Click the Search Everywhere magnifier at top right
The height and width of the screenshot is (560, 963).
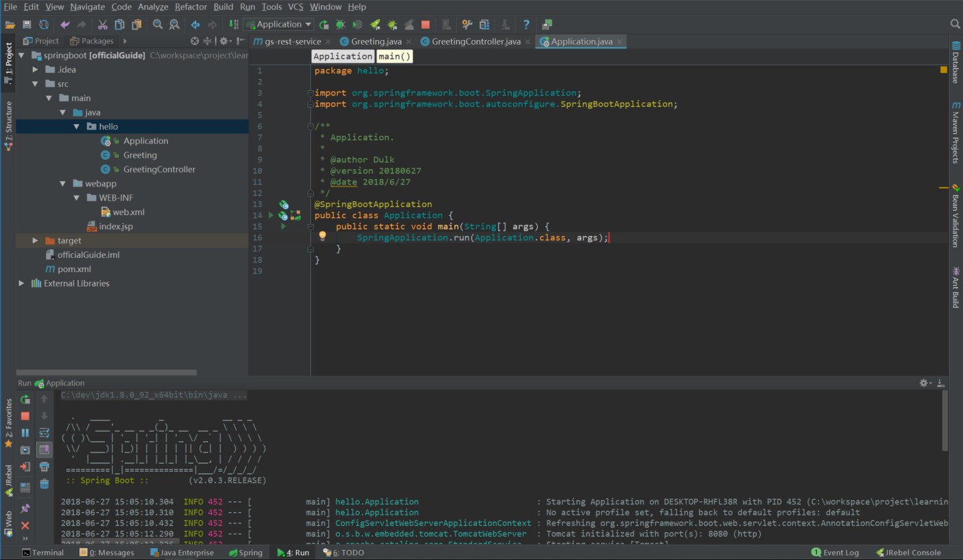tap(955, 24)
